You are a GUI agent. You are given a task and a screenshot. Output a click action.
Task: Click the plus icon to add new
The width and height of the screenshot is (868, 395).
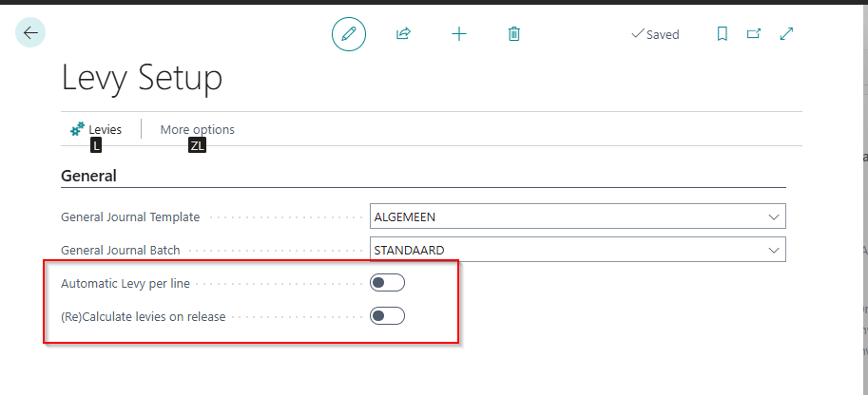(459, 34)
